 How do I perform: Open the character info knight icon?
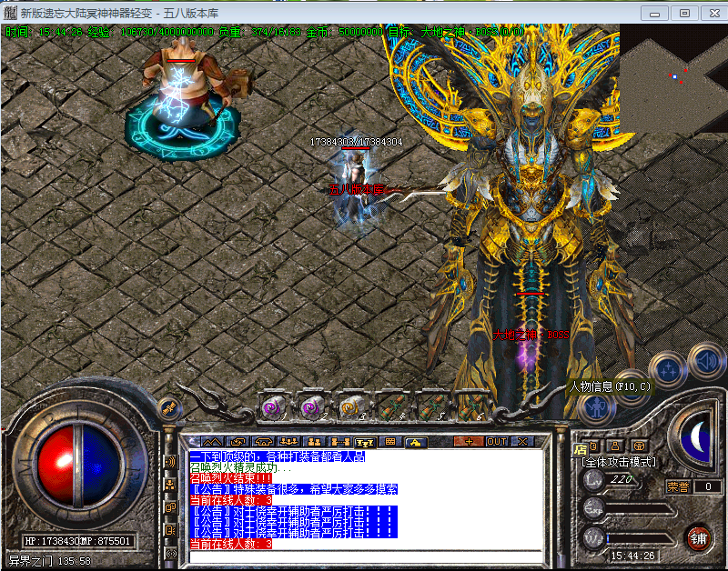597,408
